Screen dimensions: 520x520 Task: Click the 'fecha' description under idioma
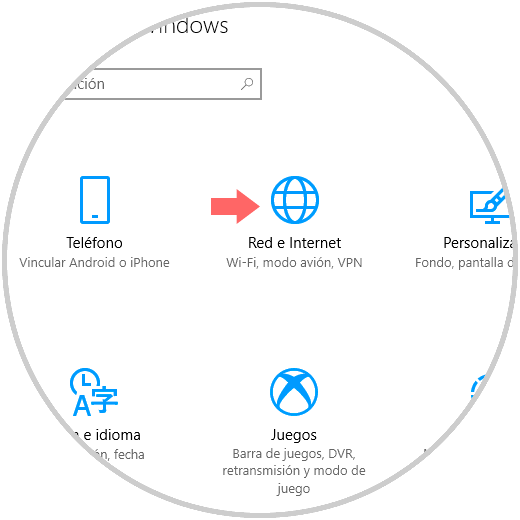[x=129, y=454]
